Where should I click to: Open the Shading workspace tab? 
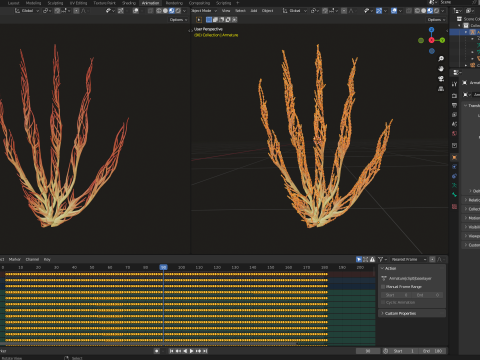tap(129, 3)
